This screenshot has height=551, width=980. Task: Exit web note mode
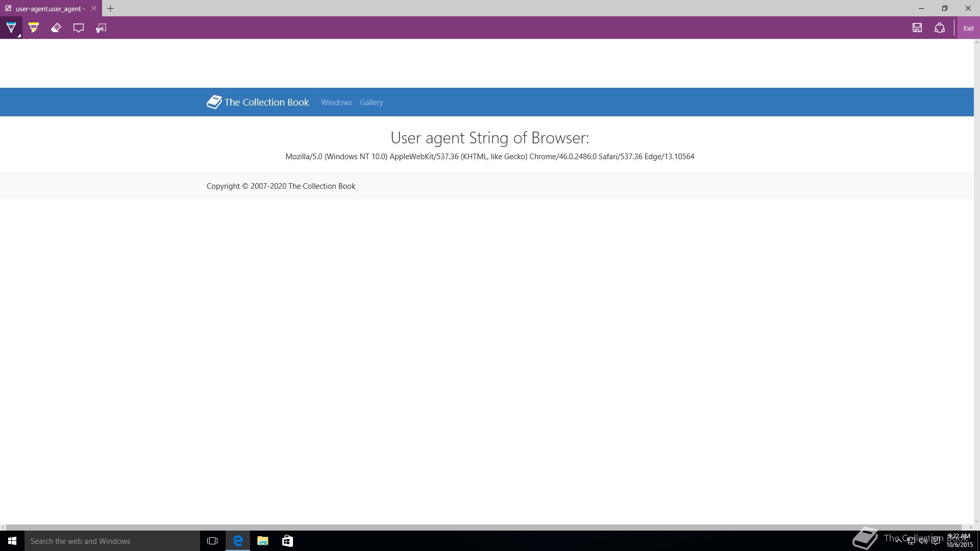coord(968,28)
